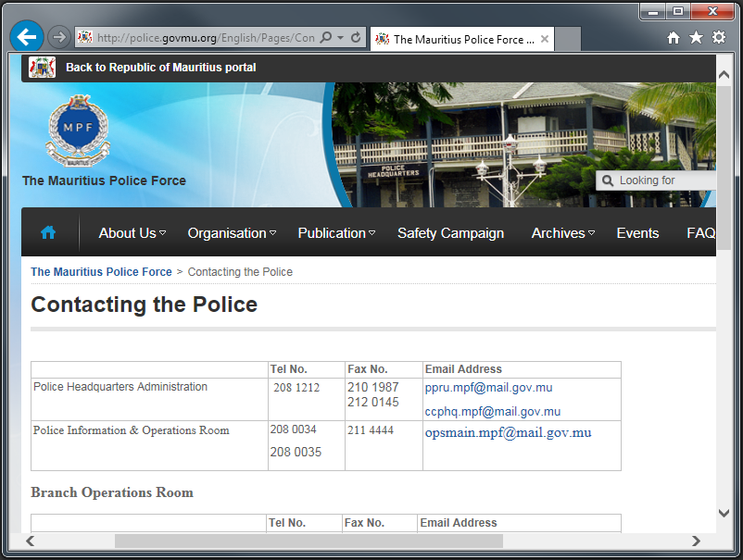Screen dimensions: 743x560
Task: Expand the Publication menu
Action: pos(336,233)
